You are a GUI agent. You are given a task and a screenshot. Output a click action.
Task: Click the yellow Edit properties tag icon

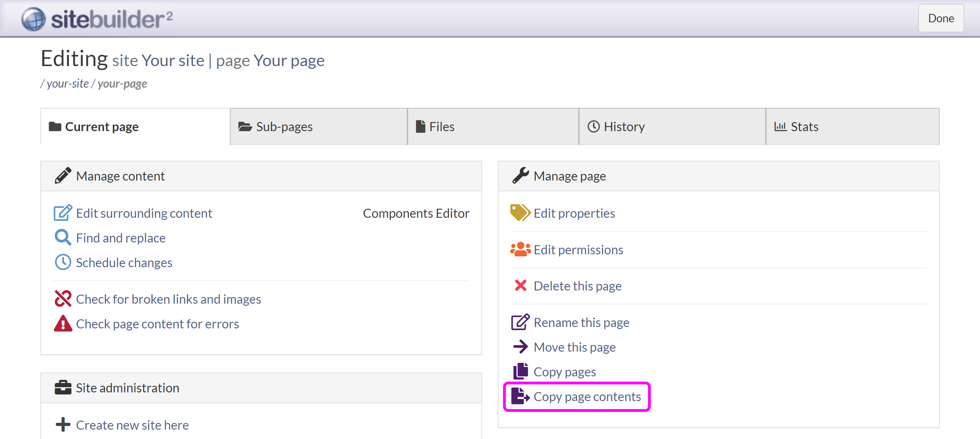click(x=520, y=213)
